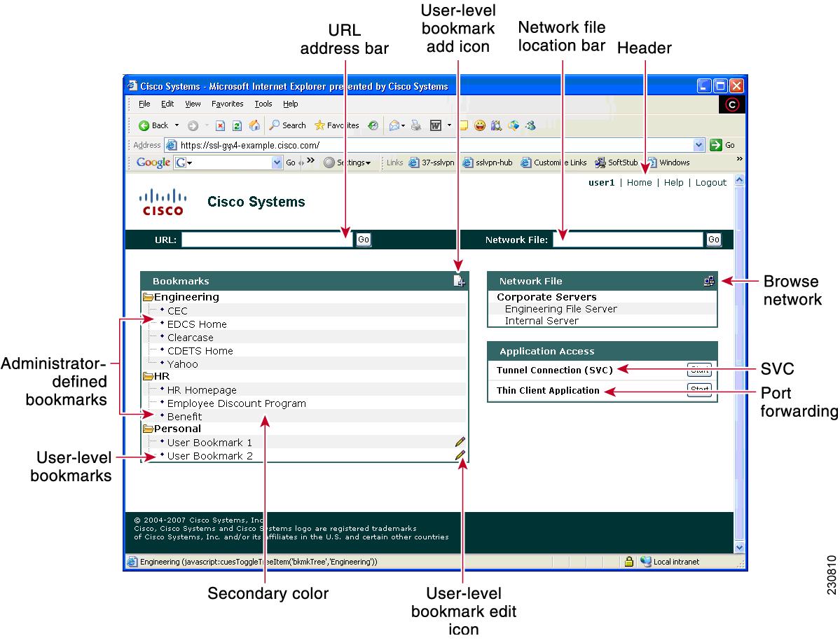Click the Google toolbar Settings button
Screen dimensions: 840x643
[x=347, y=163]
